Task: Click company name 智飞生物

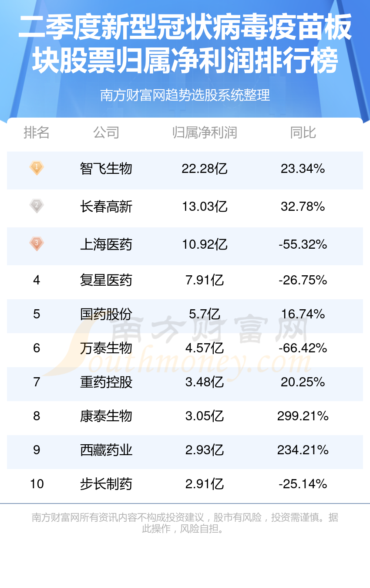Action: coord(106,169)
